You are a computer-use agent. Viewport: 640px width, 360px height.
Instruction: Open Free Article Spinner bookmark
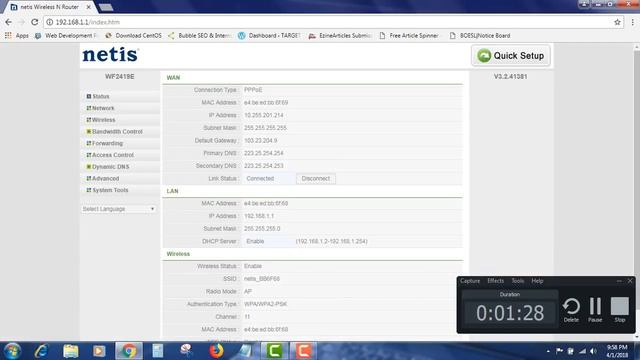tap(409, 36)
